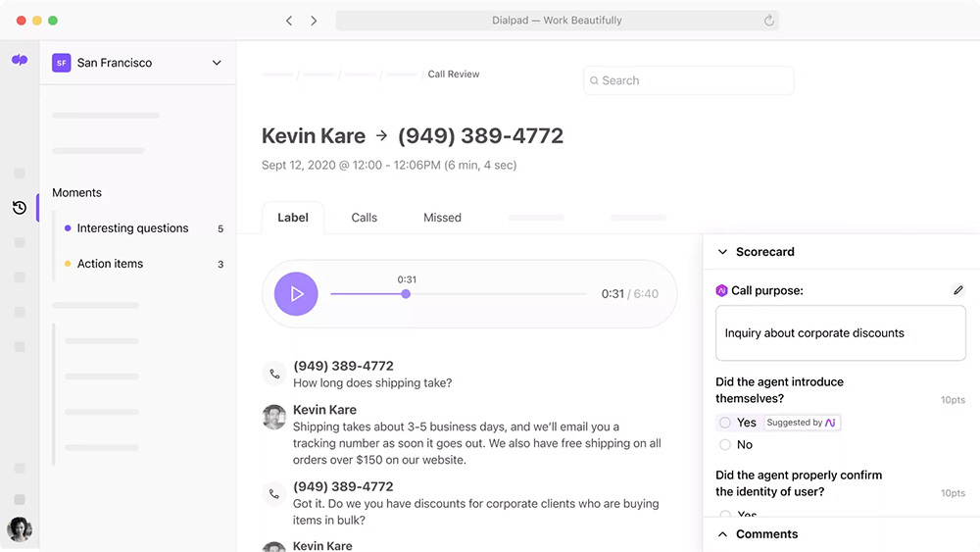
Task: Collapse the Scorecard section
Action: 722,252
